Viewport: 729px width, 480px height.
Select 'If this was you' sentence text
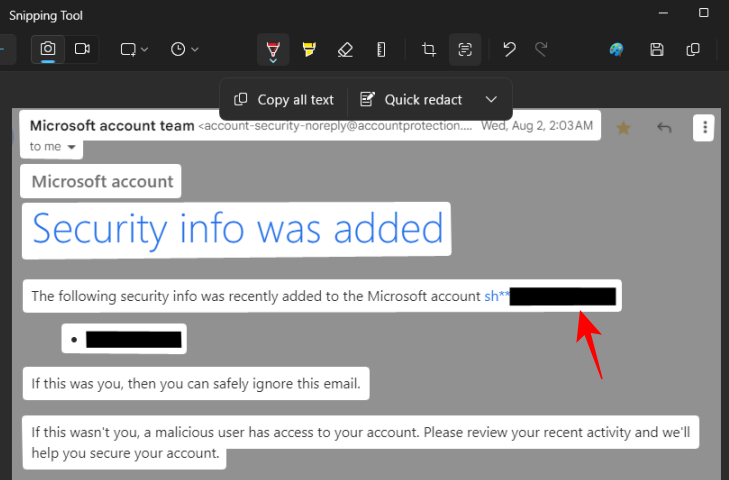(x=196, y=384)
